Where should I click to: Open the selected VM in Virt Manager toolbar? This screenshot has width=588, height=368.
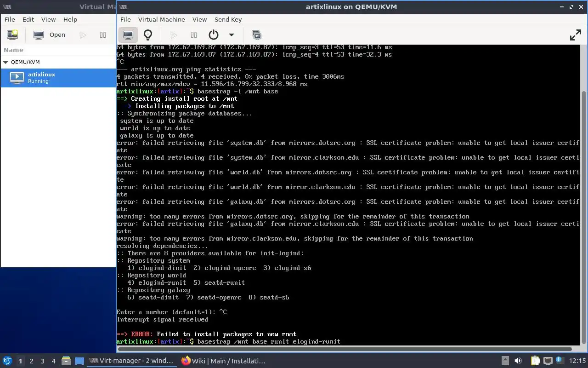point(50,35)
